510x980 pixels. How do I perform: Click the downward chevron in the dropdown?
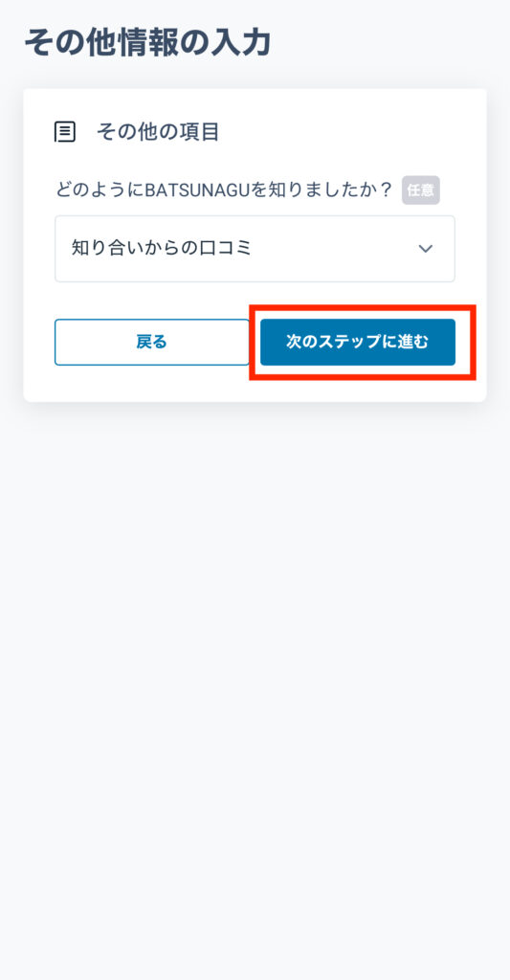425,249
